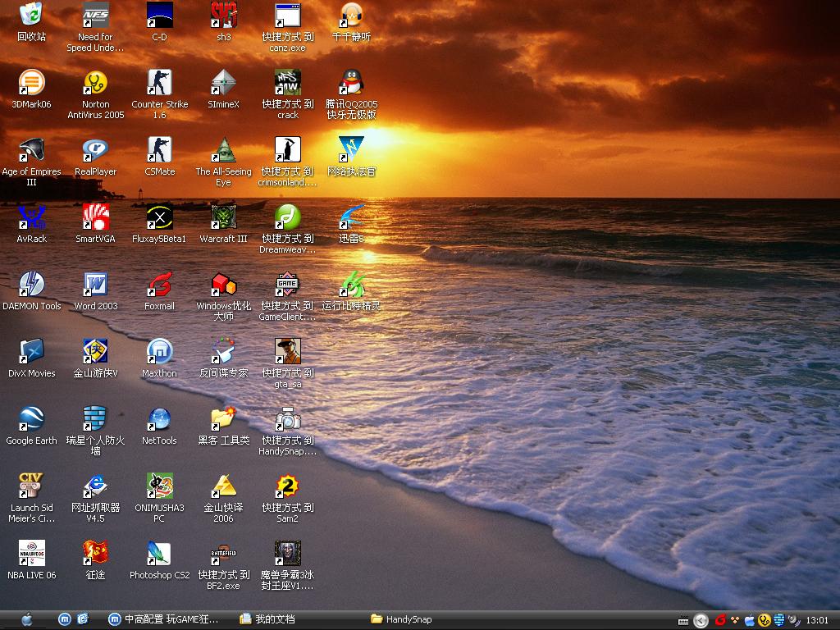
Task: Open the NBA LIVE 06 icon
Action: coord(31,554)
